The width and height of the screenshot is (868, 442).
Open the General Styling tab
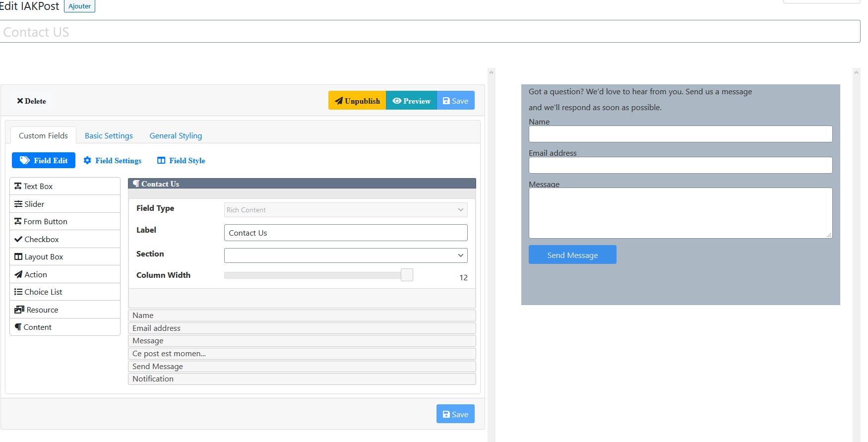coord(176,135)
